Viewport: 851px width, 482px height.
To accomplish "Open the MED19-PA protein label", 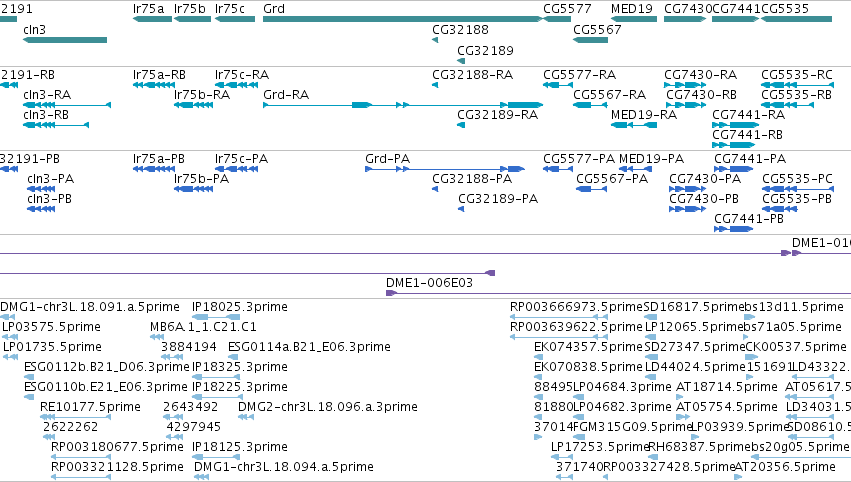I will (651, 159).
